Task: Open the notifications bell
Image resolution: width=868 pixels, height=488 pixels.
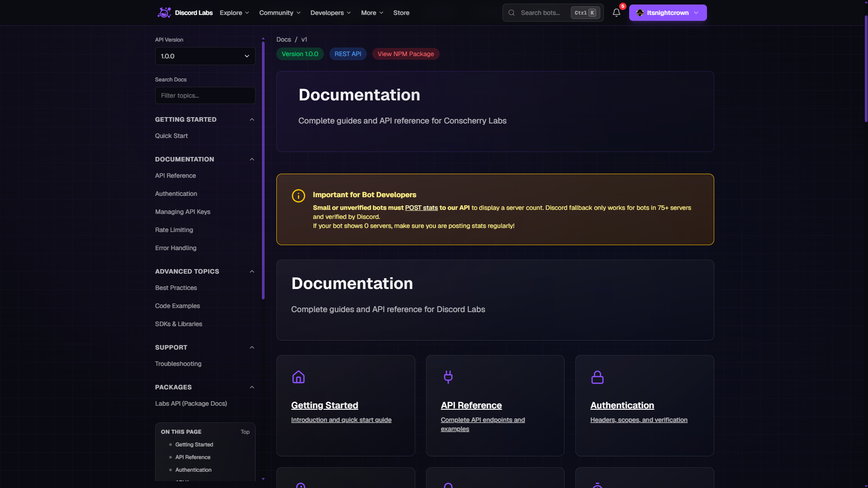Action: [x=616, y=13]
